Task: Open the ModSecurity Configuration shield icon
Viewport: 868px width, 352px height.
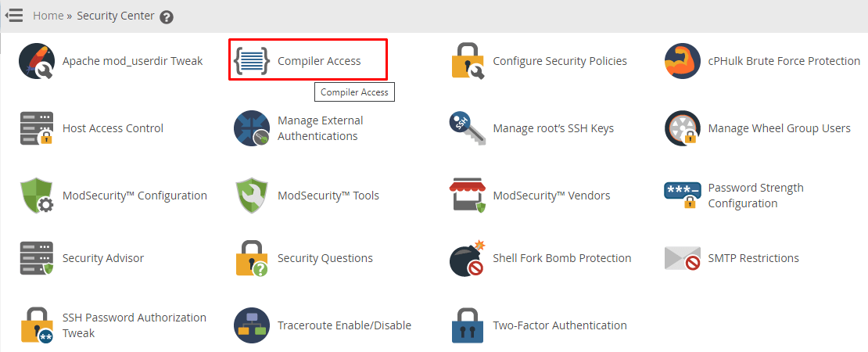Action: tap(37, 196)
